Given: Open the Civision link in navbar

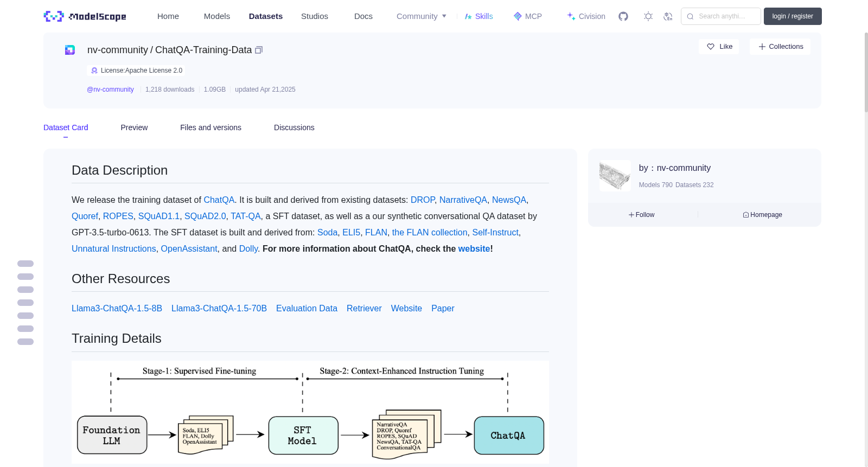Looking at the screenshot, I should pos(586,16).
